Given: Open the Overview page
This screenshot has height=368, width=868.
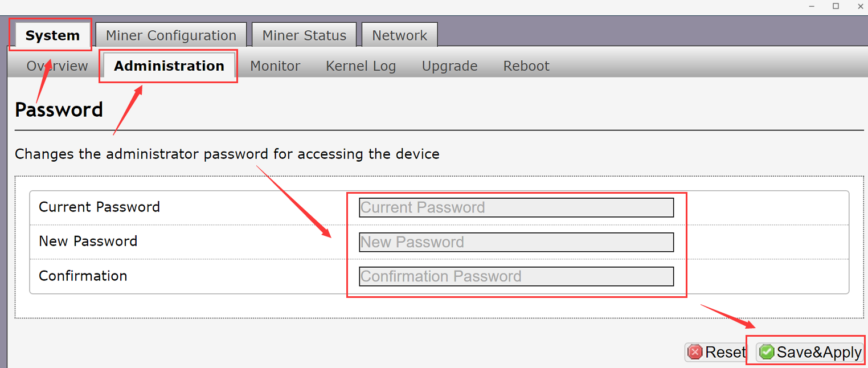Looking at the screenshot, I should tap(57, 66).
